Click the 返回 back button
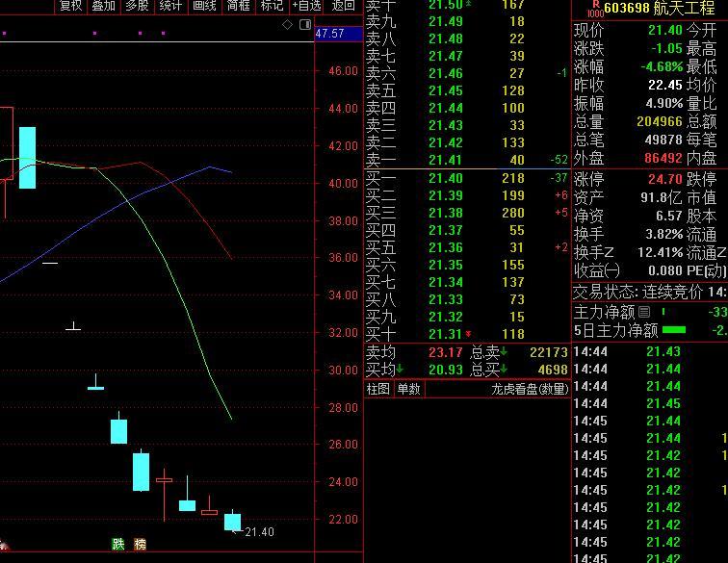The image size is (728, 563). pos(343,6)
